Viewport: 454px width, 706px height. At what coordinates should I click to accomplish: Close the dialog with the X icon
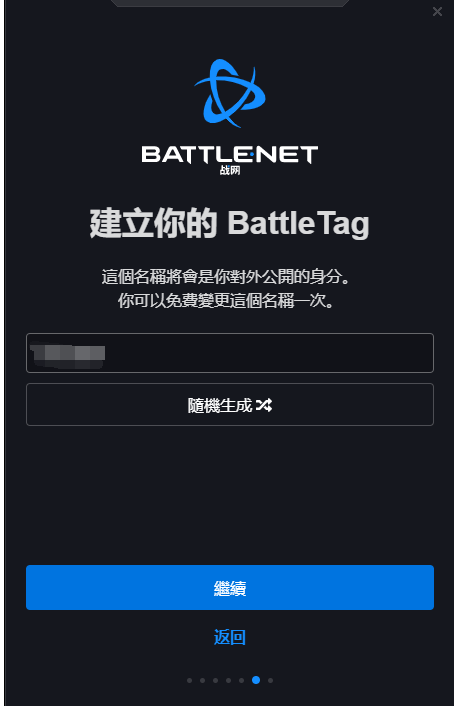[x=437, y=12]
